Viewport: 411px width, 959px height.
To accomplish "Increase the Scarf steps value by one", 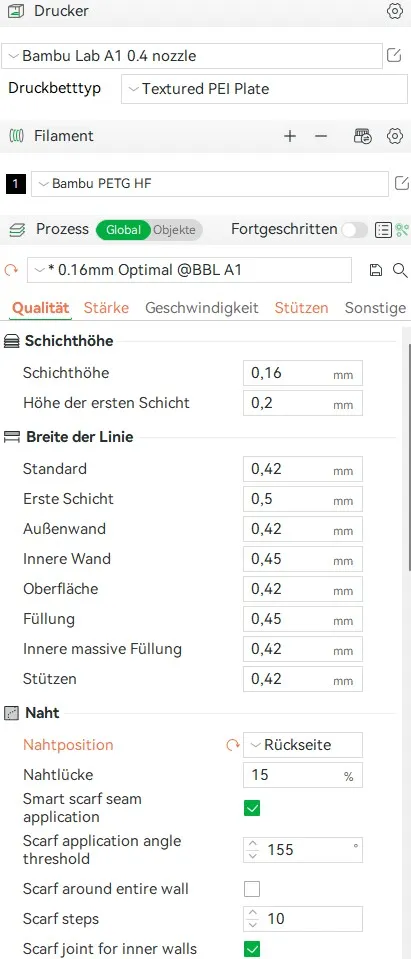I will (253, 913).
